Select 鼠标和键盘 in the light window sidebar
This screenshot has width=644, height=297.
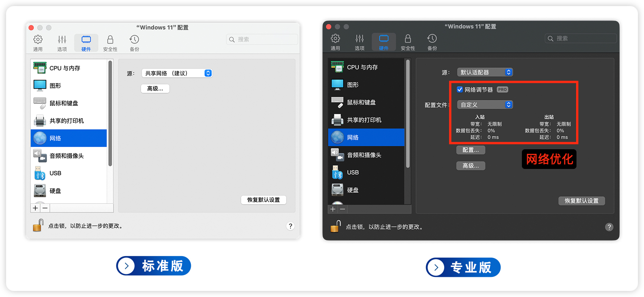point(64,103)
